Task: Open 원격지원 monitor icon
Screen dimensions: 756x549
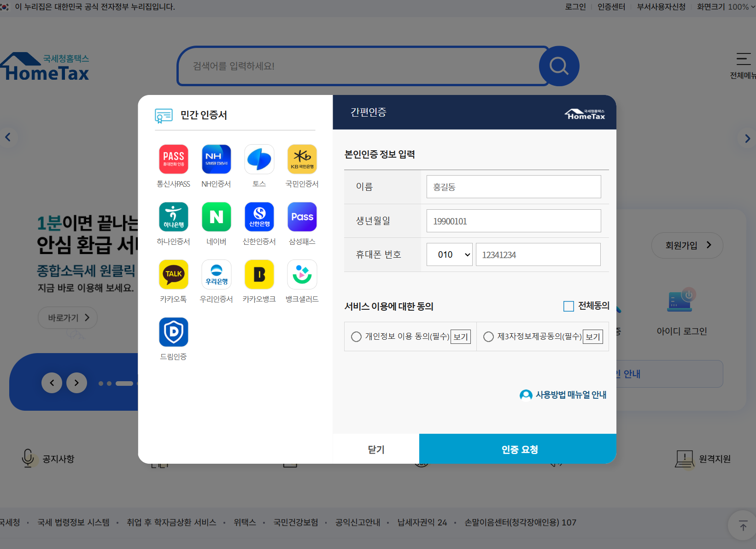Action: tap(685, 459)
